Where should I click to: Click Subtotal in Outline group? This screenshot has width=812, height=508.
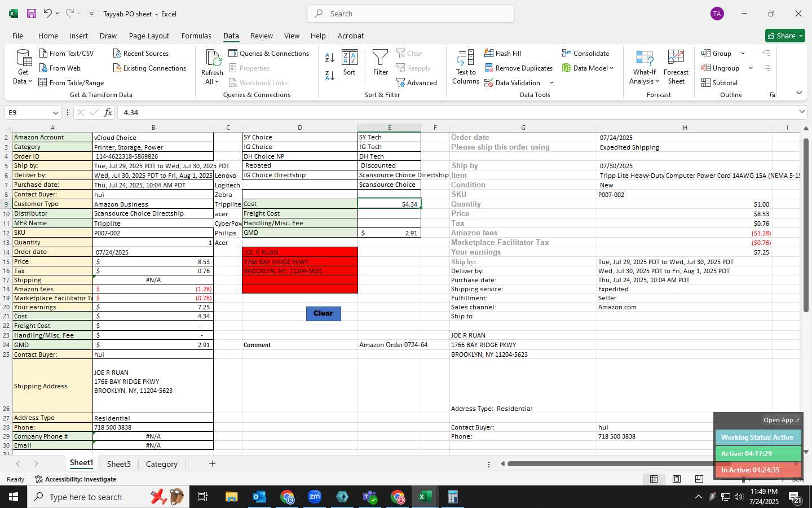click(x=720, y=82)
